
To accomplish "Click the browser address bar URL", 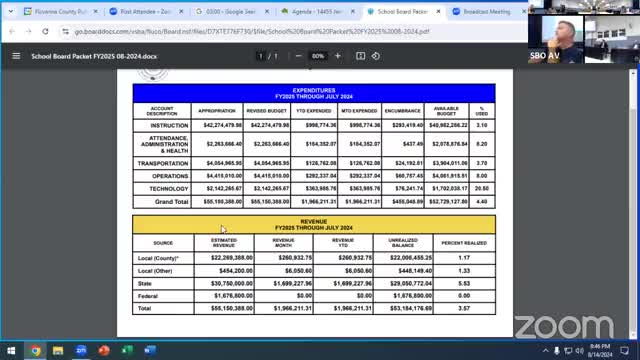I will [252, 31].
